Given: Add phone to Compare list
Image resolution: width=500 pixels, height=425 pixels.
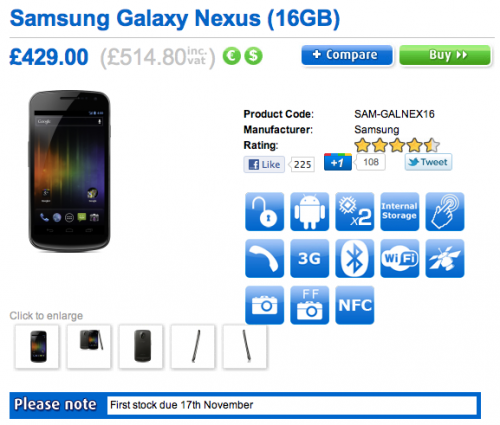Looking at the screenshot, I should coord(347,55).
